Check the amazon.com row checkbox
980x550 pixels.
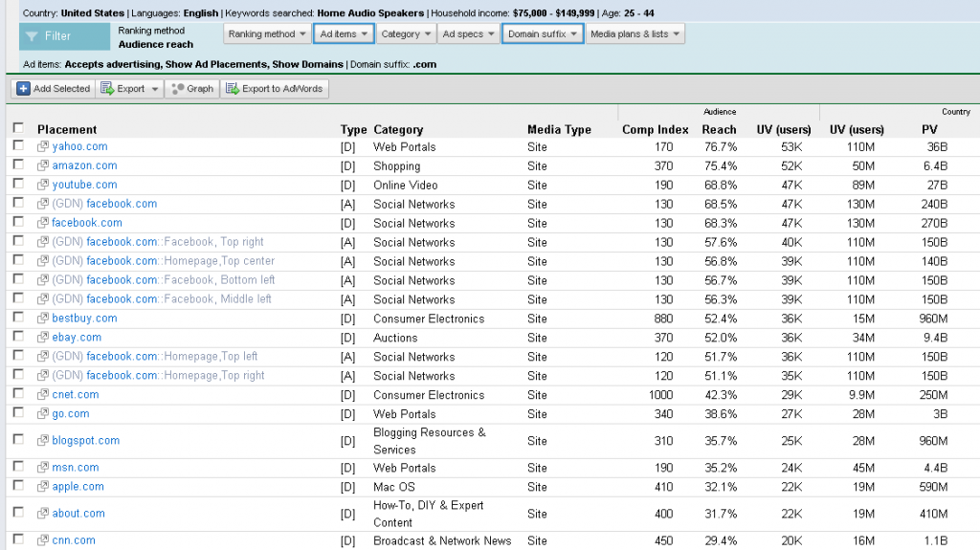click(18, 165)
